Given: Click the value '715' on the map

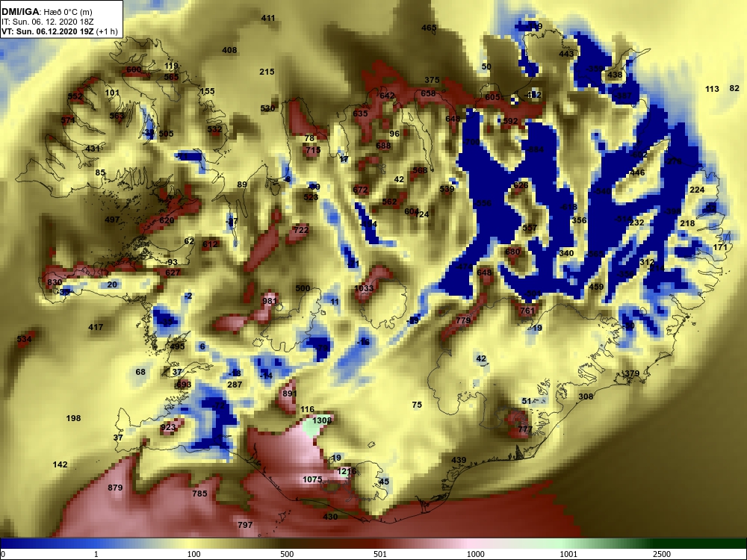Looking at the screenshot, I should point(313,150).
